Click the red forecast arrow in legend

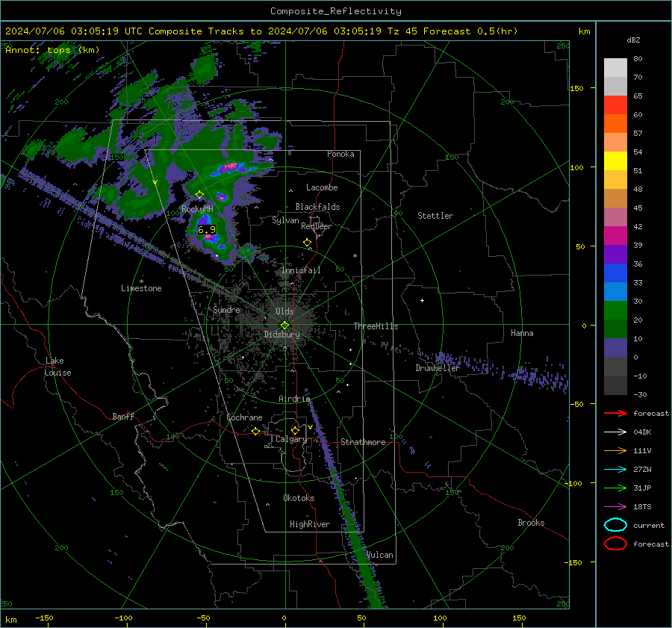click(x=615, y=413)
